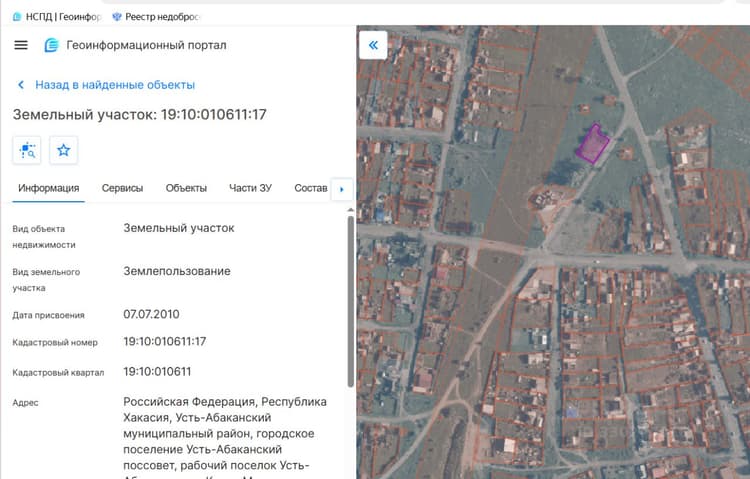750x479 pixels.
Task: Click the info panel vertical scrollbar
Action: (351, 301)
